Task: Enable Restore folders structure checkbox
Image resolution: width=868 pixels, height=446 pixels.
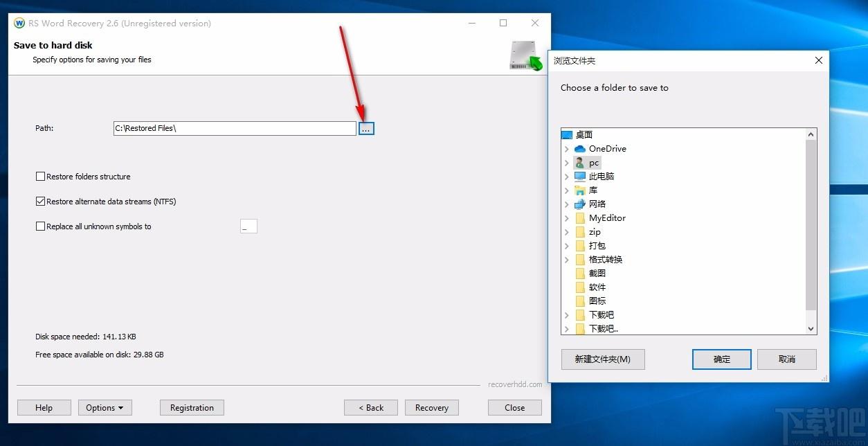Action: [40, 177]
